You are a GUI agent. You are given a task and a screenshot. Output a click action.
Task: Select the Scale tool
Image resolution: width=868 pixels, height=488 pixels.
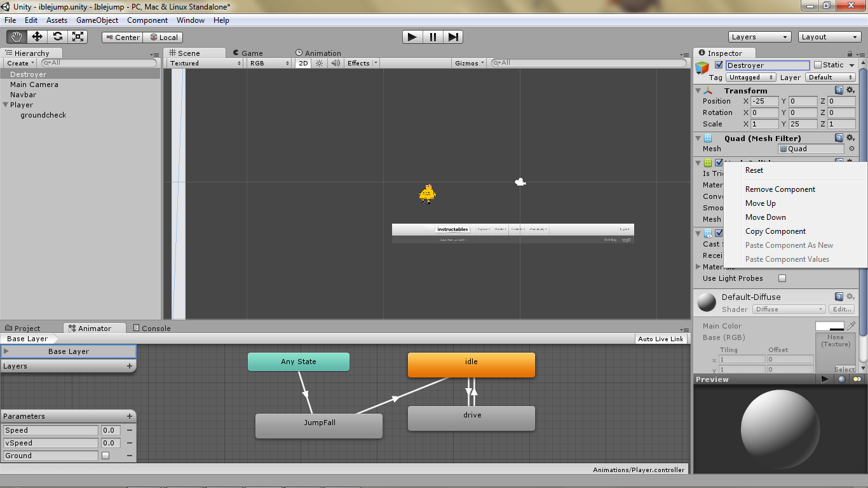point(78,37)
